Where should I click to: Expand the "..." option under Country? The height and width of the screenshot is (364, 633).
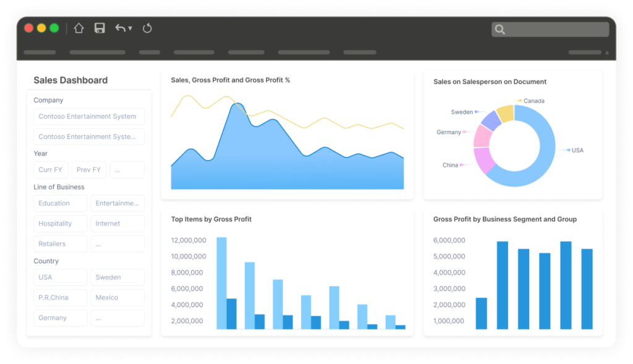click(x=117, y=317)
